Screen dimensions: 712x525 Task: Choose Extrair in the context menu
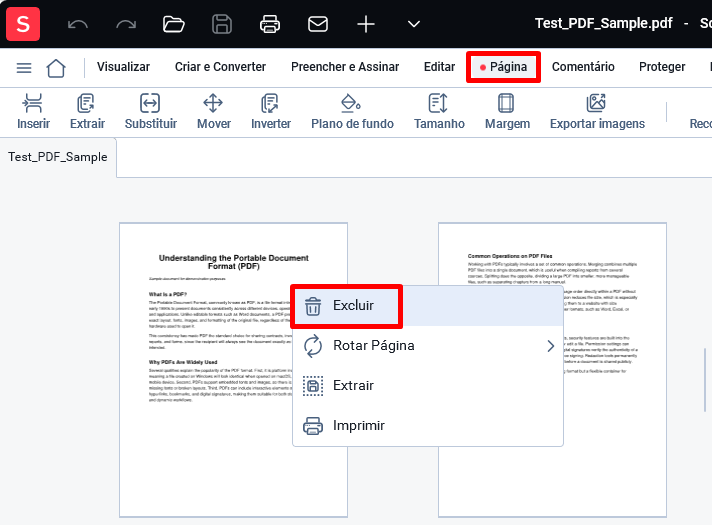point(428,386)
